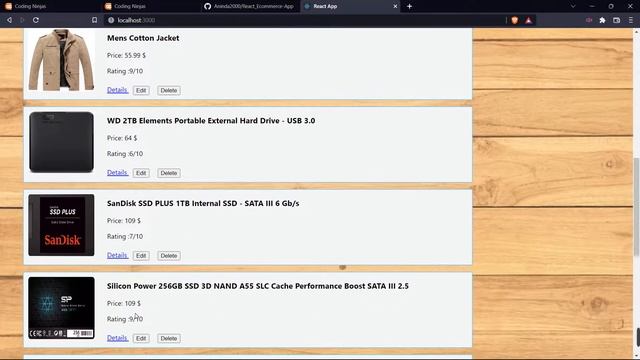This screenshot has height=360, width=640.
Task: Close the React App tab
Action: 395,6
